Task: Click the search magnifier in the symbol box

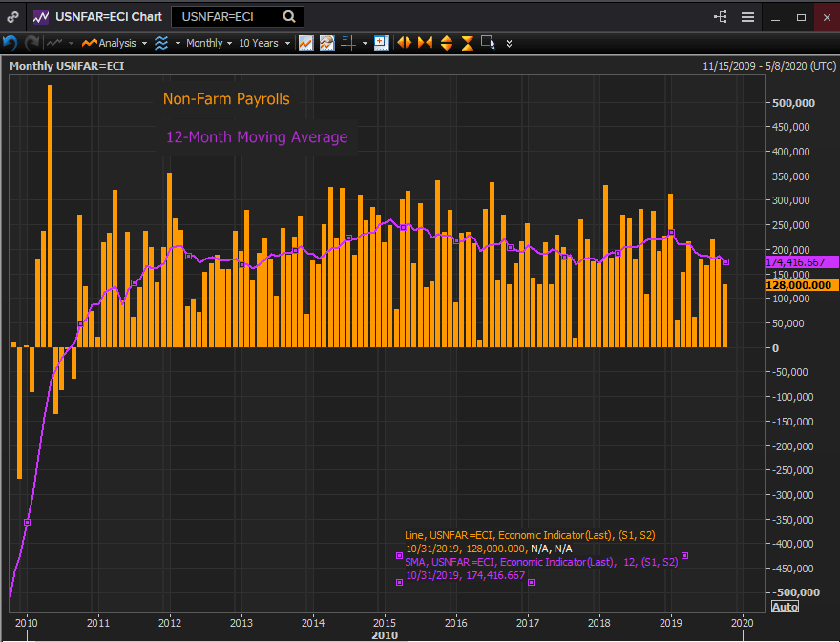Action: (288, 17)
